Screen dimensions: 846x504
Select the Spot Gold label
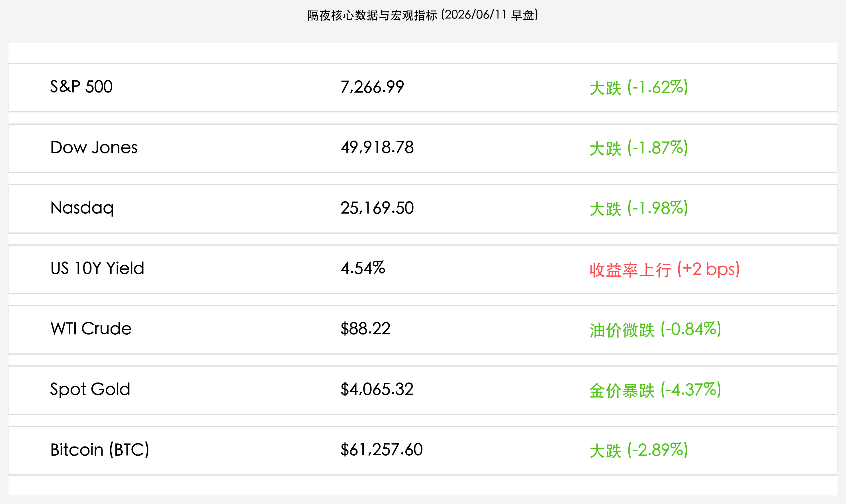[x=90, y=390]
